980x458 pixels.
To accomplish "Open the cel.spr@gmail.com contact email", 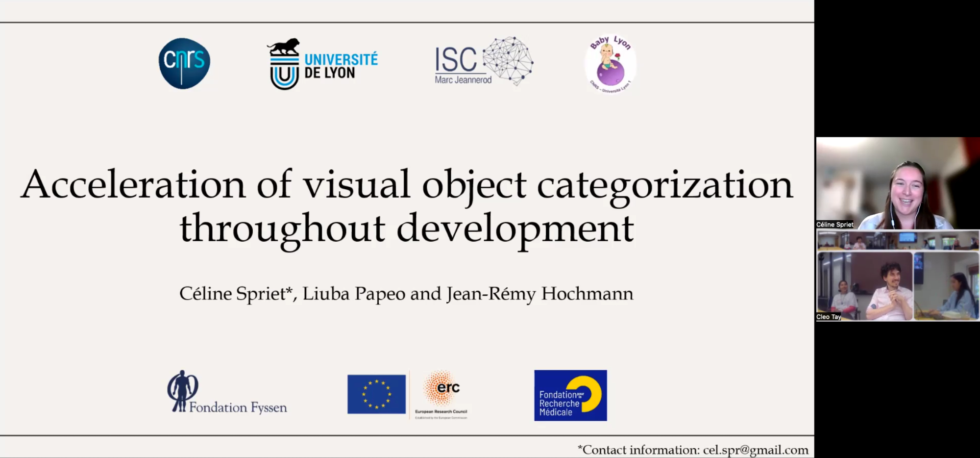I will [755, 450].
